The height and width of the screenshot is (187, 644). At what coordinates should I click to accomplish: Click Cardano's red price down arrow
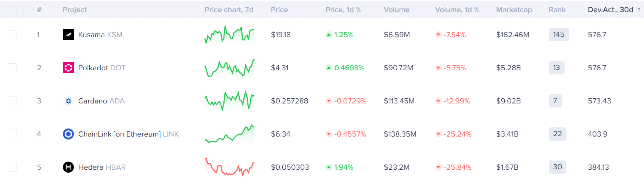(329, 101)
